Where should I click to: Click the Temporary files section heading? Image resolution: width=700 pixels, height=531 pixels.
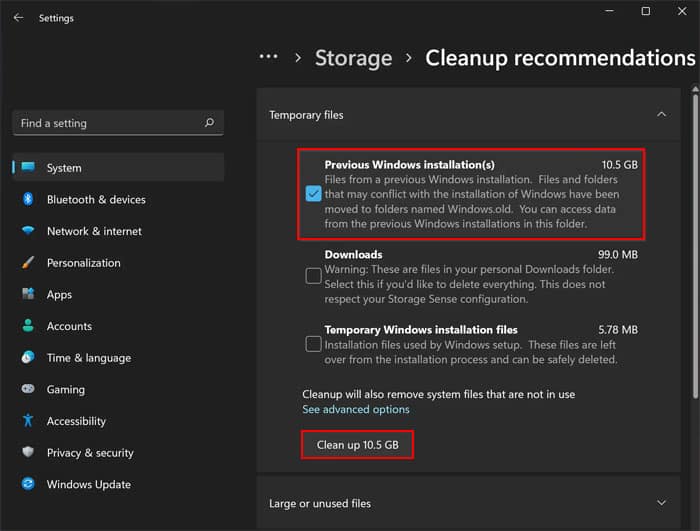(306, 115)
